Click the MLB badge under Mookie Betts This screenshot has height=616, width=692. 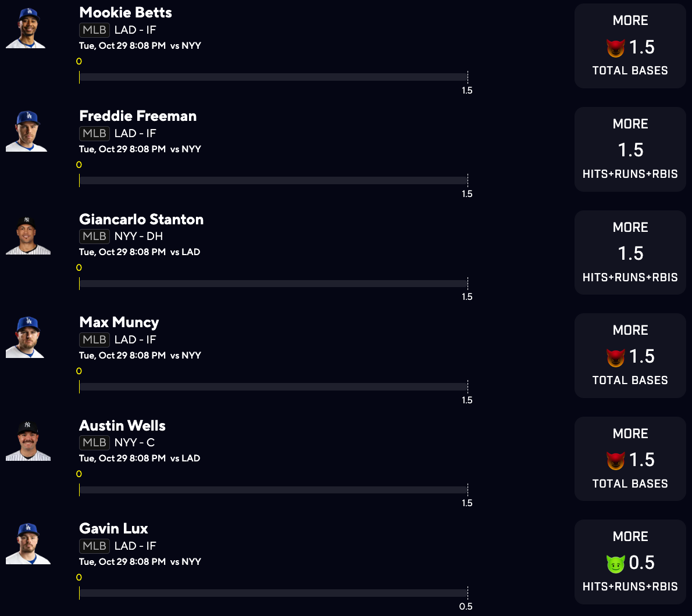pos(94,30)
